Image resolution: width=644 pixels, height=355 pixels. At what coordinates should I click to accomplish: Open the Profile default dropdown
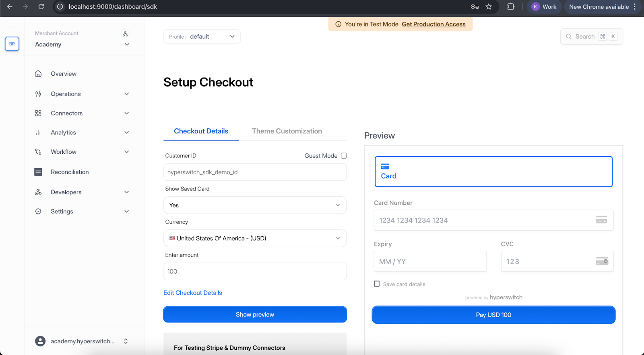(x=202, y=37)
